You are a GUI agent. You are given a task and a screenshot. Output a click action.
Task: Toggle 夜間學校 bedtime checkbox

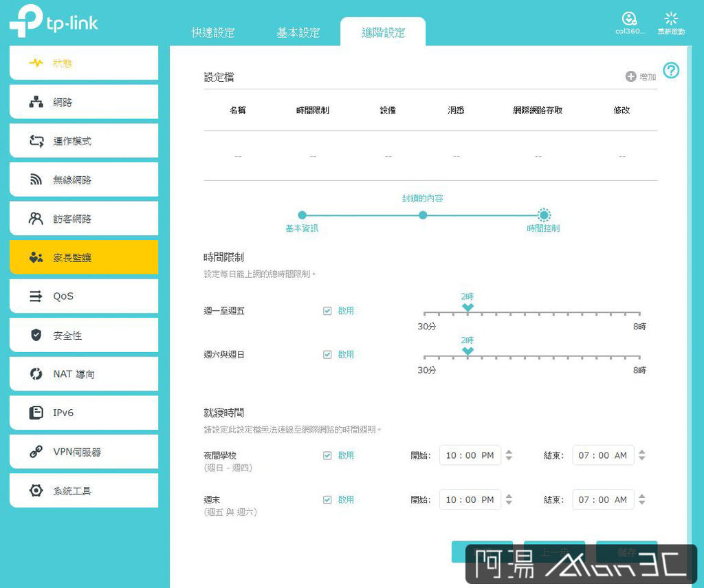[x=327, y=455]
